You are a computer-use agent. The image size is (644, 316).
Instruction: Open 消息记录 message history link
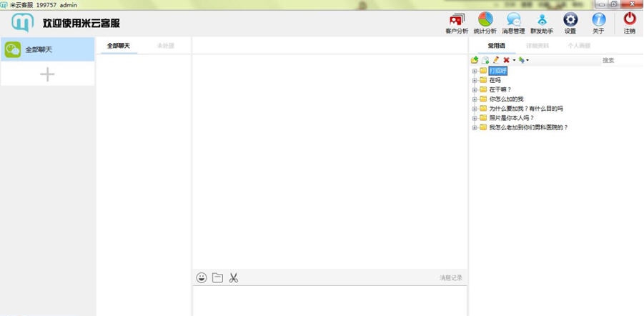[x=451, y=278]
